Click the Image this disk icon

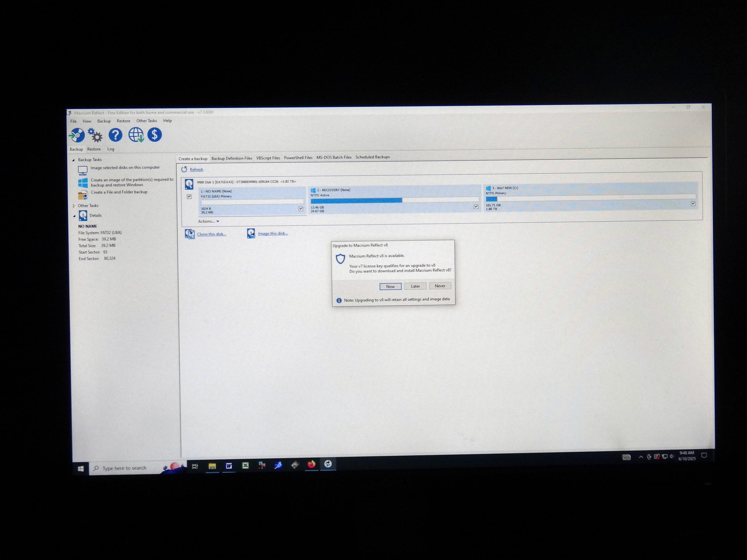point(251,233)
